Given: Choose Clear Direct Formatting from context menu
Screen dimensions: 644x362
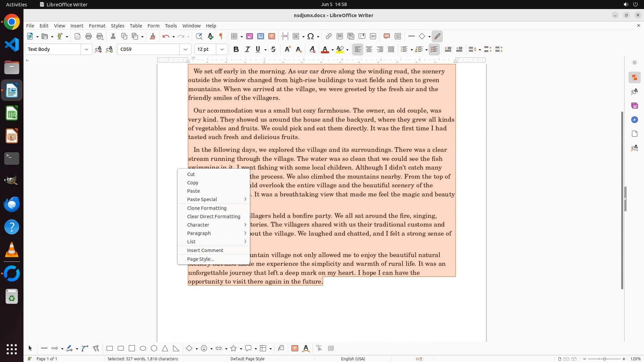Looking at the screenshot, I should (x=214, y=217).
